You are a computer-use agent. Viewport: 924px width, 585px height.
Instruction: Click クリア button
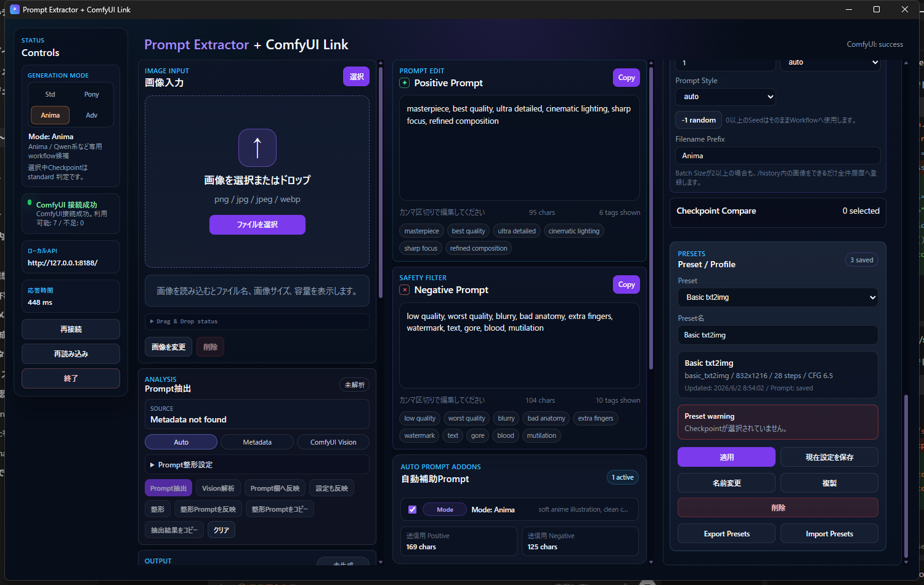pos(221,530)
